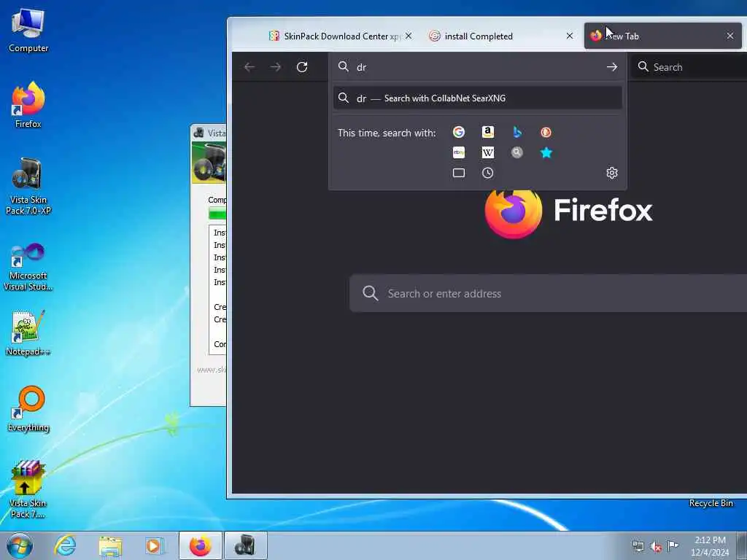The width and height of the screenshot is (747, 560).
Task: Search this time with eBay
Action: [x=458, y=152]
